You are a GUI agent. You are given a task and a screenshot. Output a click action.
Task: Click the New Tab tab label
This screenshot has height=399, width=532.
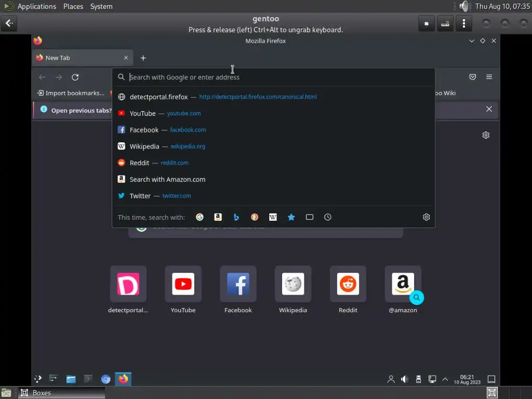click(58, 58)
